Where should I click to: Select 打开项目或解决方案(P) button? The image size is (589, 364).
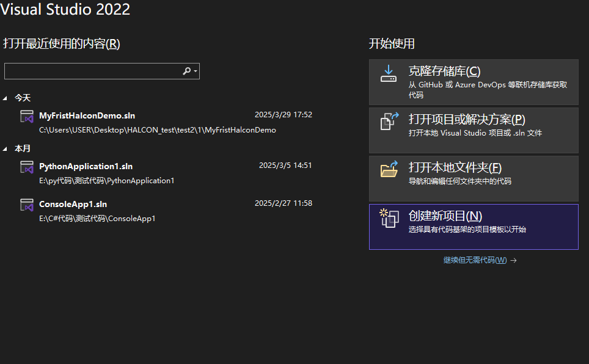tap(474, 130)
